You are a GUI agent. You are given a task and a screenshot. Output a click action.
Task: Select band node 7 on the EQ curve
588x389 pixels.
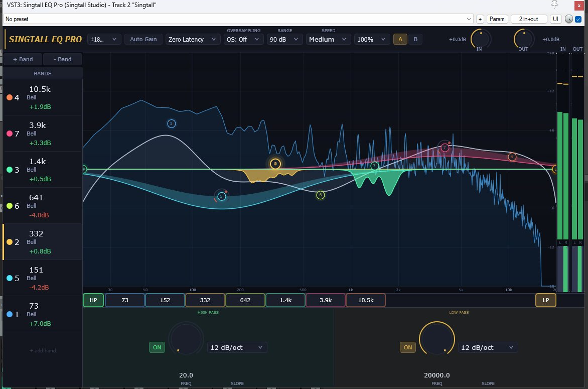445,148
